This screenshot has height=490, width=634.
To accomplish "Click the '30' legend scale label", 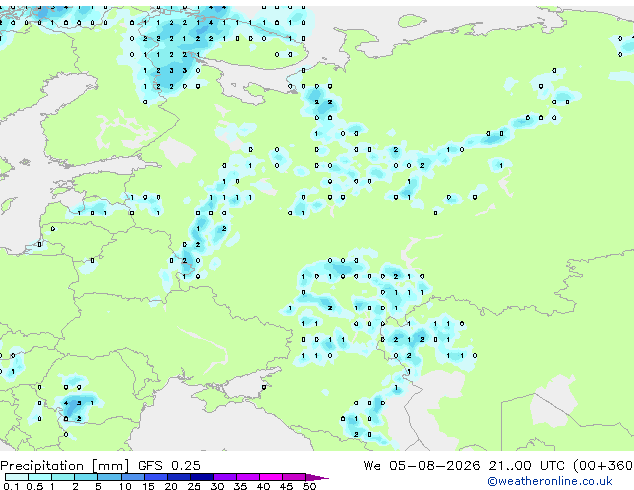I will tap(218, 486).
